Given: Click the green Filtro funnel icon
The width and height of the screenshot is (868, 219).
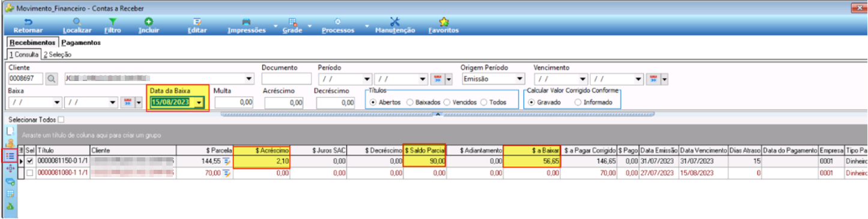Looking at the screenshot, I should click(x=112, y=21).
